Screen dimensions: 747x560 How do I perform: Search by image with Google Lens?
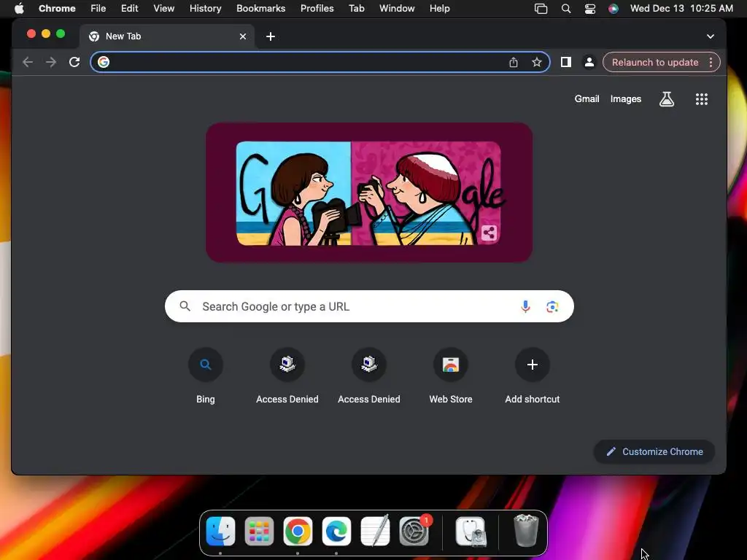pyautogui.click(x=552, y=307)
